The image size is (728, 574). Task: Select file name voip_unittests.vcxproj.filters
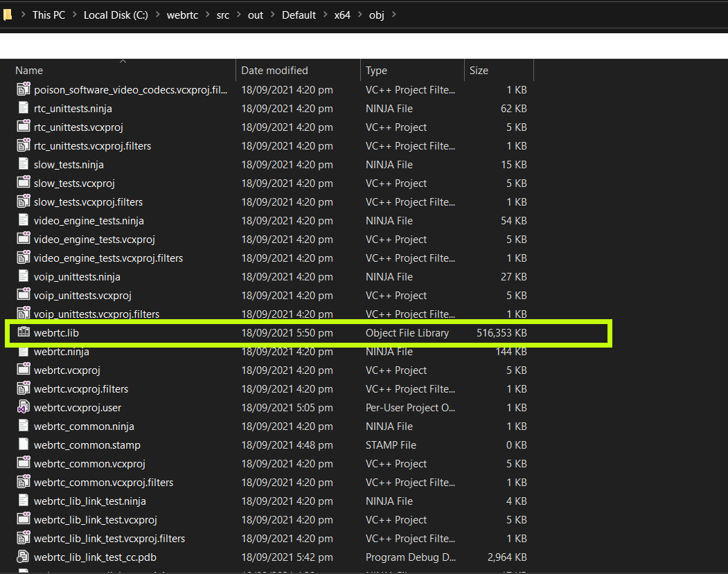(x=96, y=314)
